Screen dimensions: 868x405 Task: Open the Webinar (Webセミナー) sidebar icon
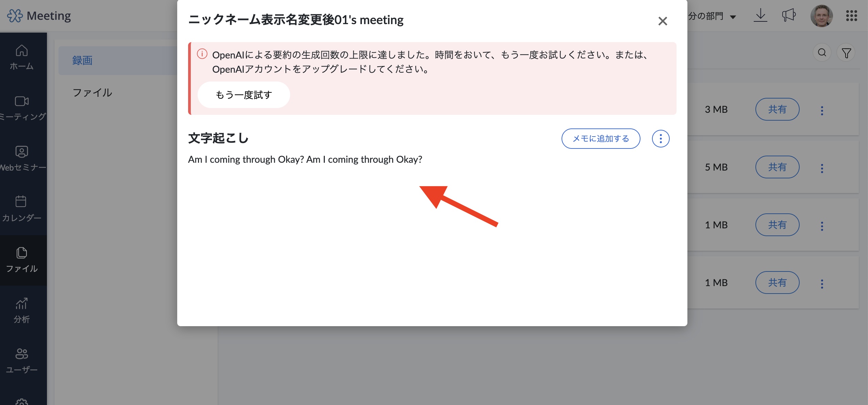point(21,152)
